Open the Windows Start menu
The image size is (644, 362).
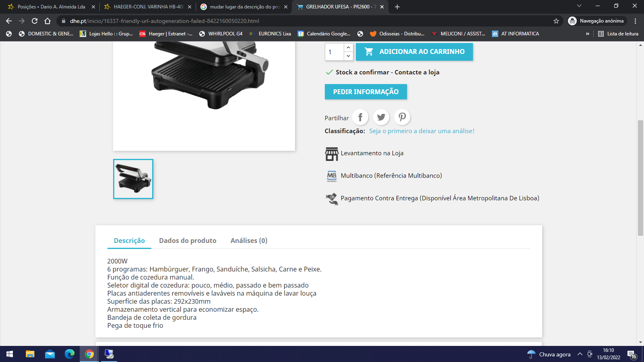pos(10,354)
